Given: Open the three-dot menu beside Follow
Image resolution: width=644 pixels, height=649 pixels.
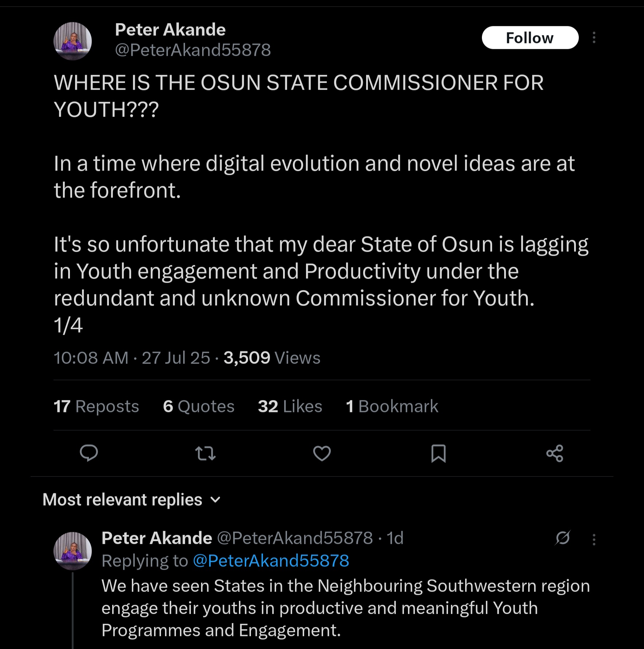Looking at the screenshot, I should [x=594, y=38].
